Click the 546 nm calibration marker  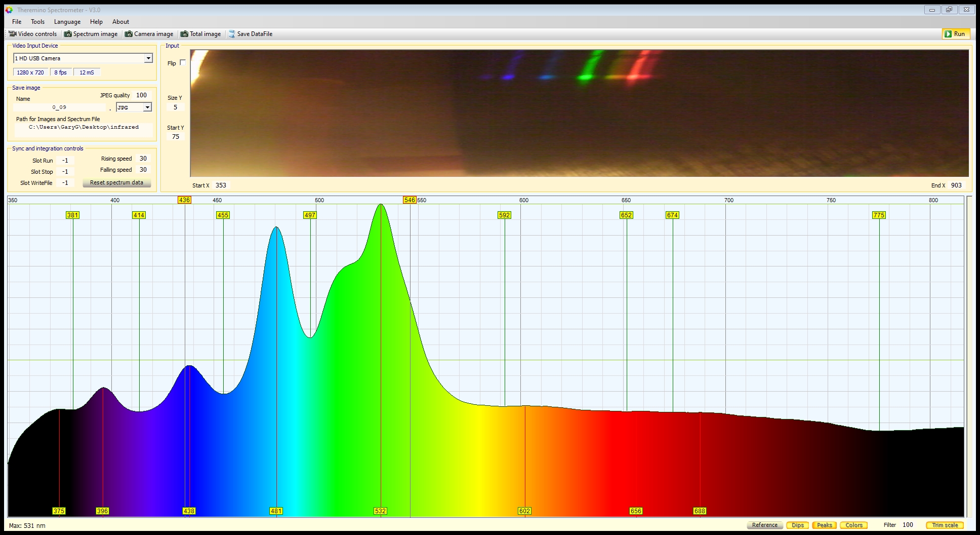pos(410,200)
